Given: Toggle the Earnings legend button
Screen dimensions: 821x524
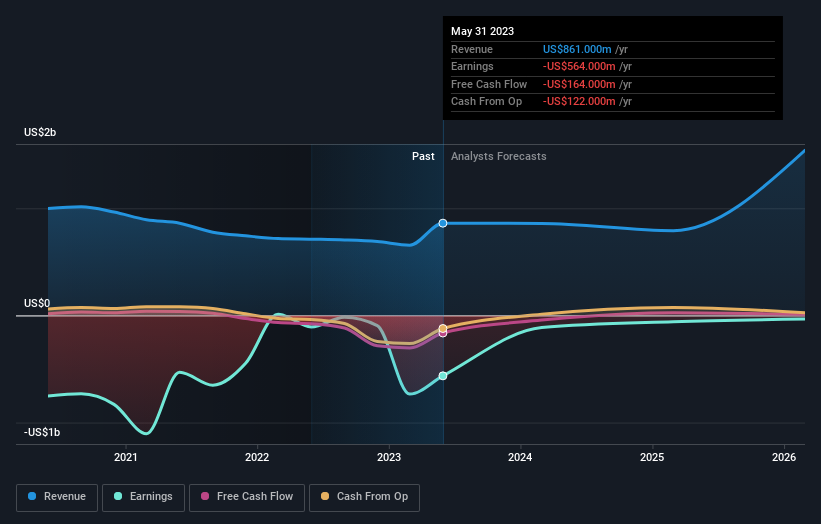Looking at the screenshot, I should pos(143,497).
